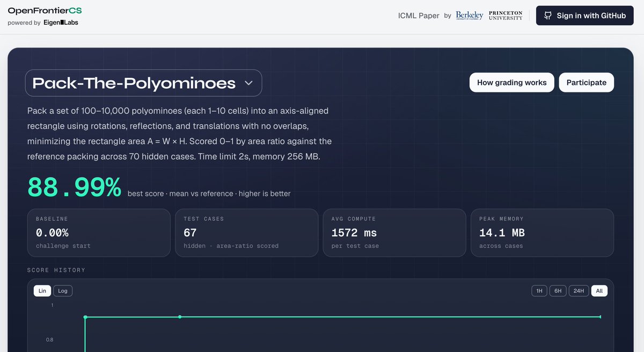
Task: Click the Avg Compute 1572 ms card
Action: pos(394,233)
